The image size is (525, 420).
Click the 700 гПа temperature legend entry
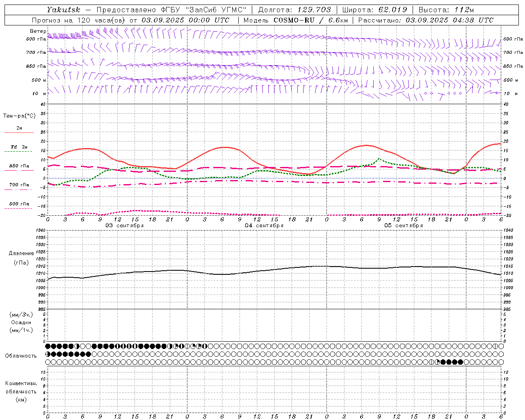(x=19, y=185)
